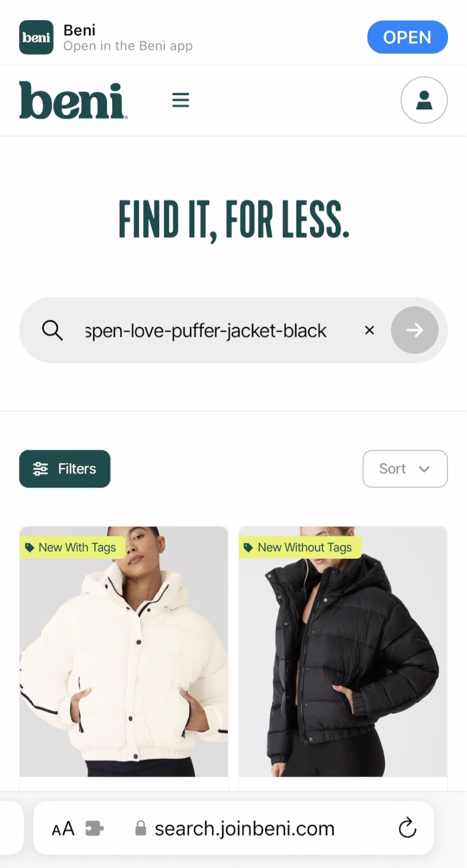
Task: Clear the search text with X
Action: coord(370,330)
